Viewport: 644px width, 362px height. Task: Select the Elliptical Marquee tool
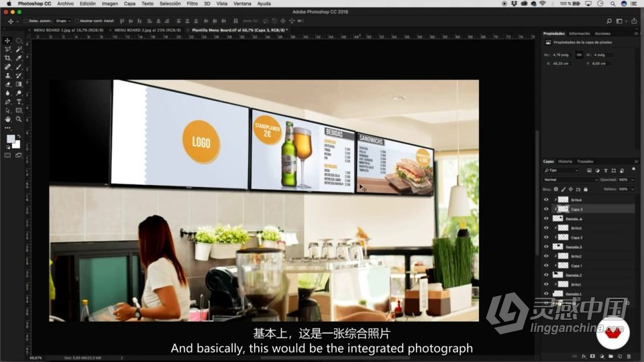point(19,41)
